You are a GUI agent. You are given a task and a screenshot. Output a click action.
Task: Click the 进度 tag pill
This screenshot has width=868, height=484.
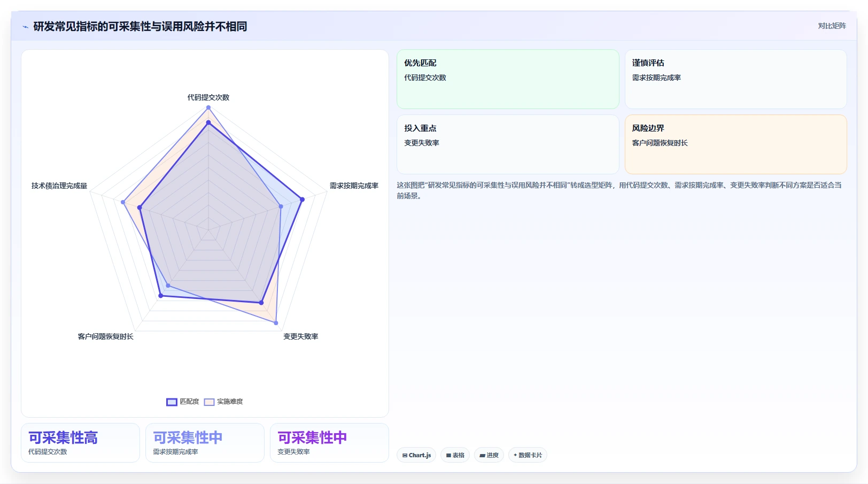pyautogui.click(x=489, y=455)
